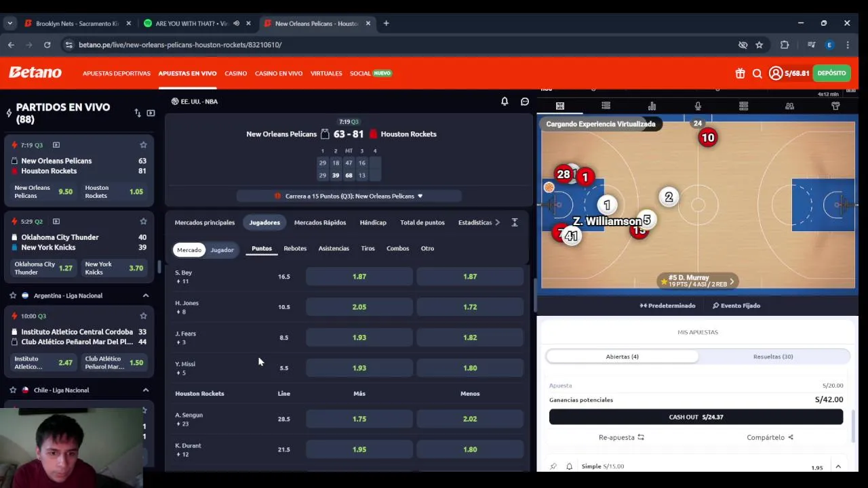Screen dimensions: 868x488
Task: Switch to Resueltas (30) bets tab
Action: pyautogui.click(x=773, y=357)
